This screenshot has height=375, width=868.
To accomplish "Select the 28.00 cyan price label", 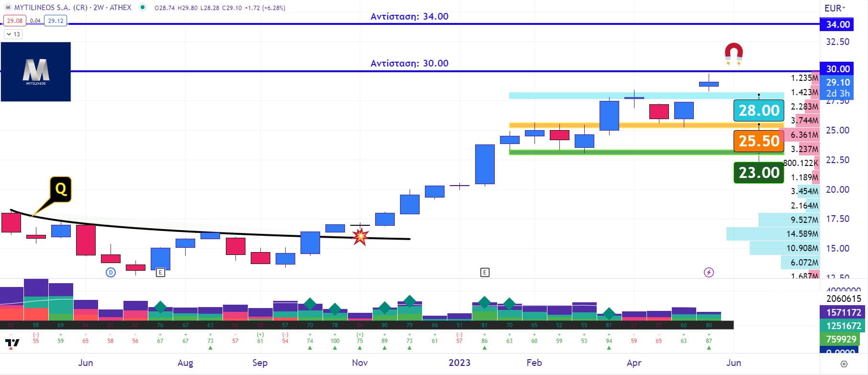I will tap(758, 110).
